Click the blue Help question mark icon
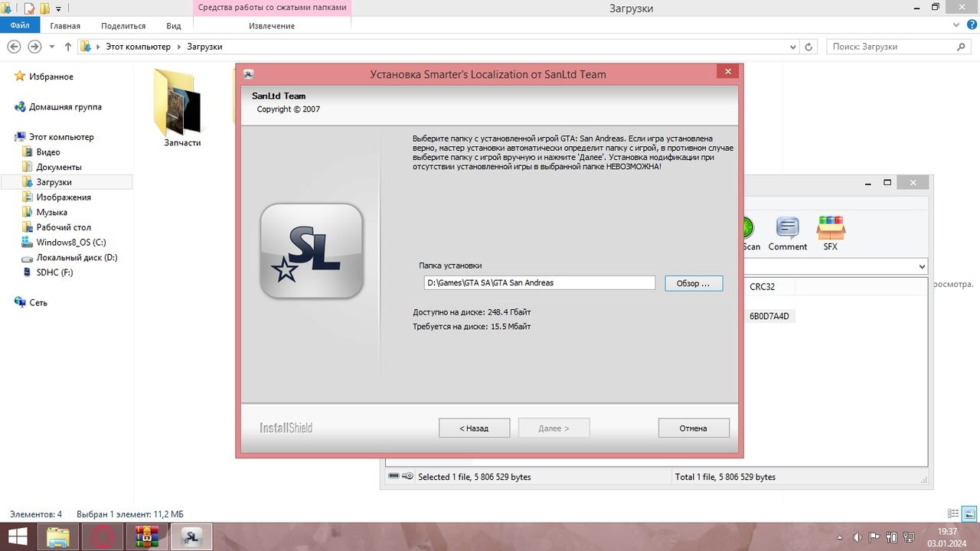980x551 pixels. 970,25
